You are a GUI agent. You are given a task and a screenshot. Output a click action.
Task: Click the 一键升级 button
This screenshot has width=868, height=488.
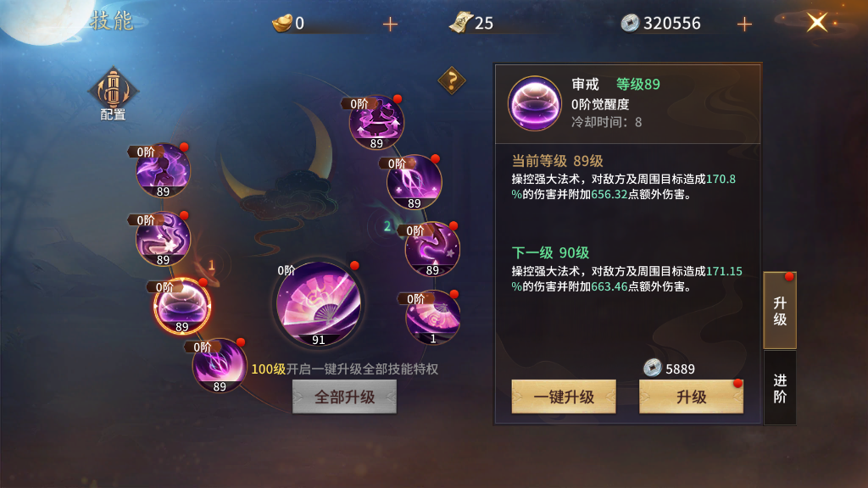click(x=564, y=396)
